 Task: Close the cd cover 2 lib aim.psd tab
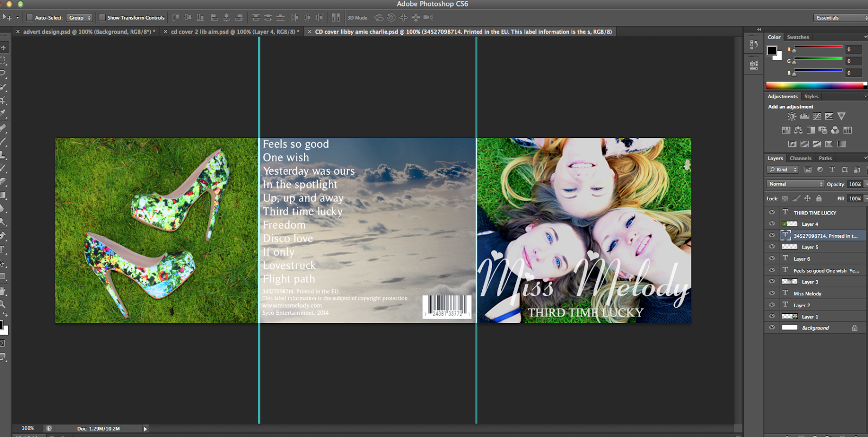[x=165, y=31]
